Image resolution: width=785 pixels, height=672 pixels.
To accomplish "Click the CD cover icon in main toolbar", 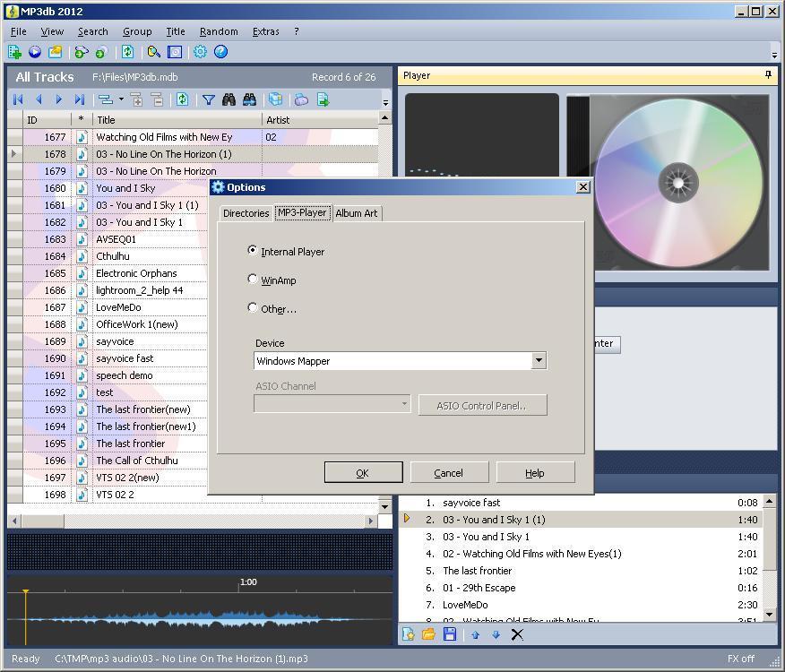I will [174, 52].
